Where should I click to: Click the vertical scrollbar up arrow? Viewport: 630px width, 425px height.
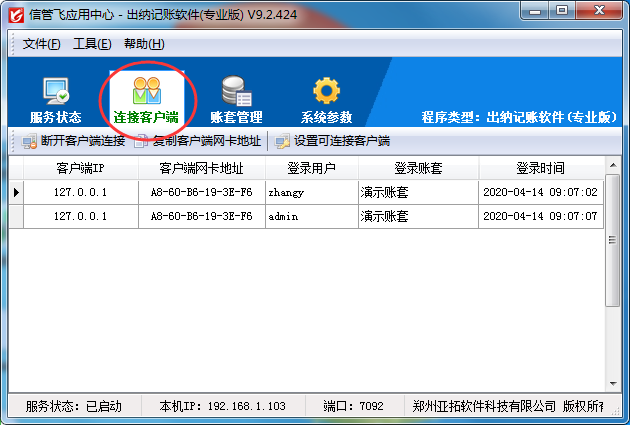[613, 166]
